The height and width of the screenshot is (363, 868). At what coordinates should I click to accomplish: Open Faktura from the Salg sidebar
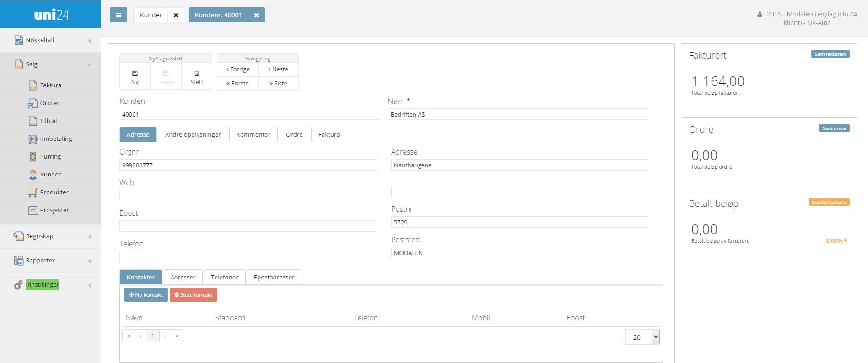(x=50, y=85)
